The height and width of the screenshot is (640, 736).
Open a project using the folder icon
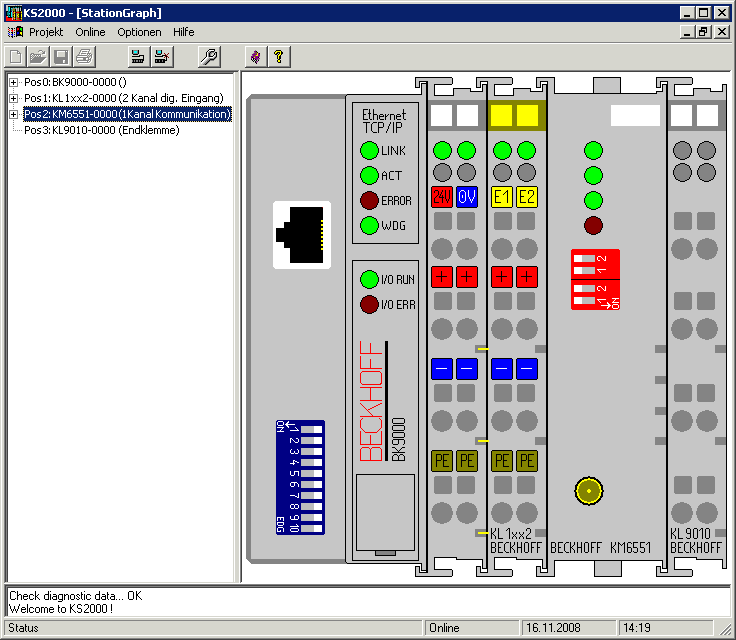point(38,57)
